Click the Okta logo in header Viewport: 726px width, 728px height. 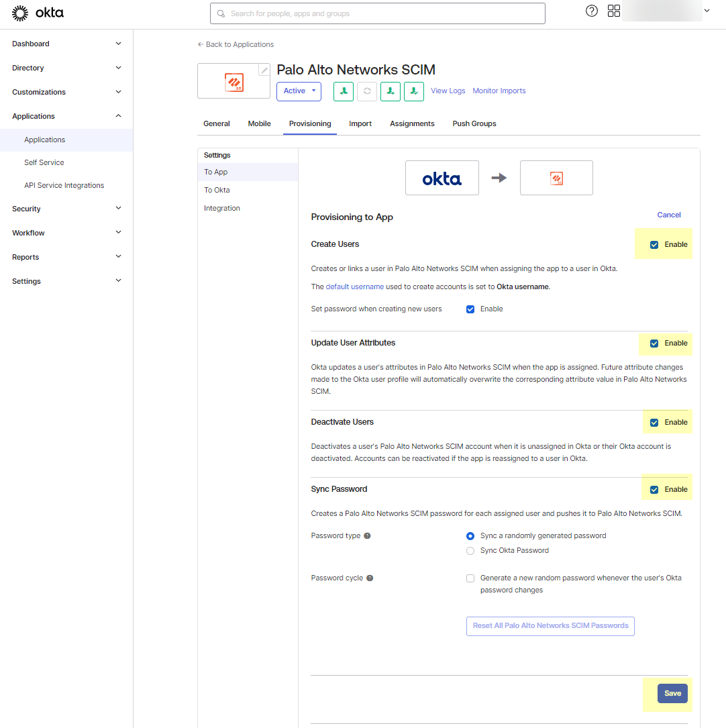[38, 13]
